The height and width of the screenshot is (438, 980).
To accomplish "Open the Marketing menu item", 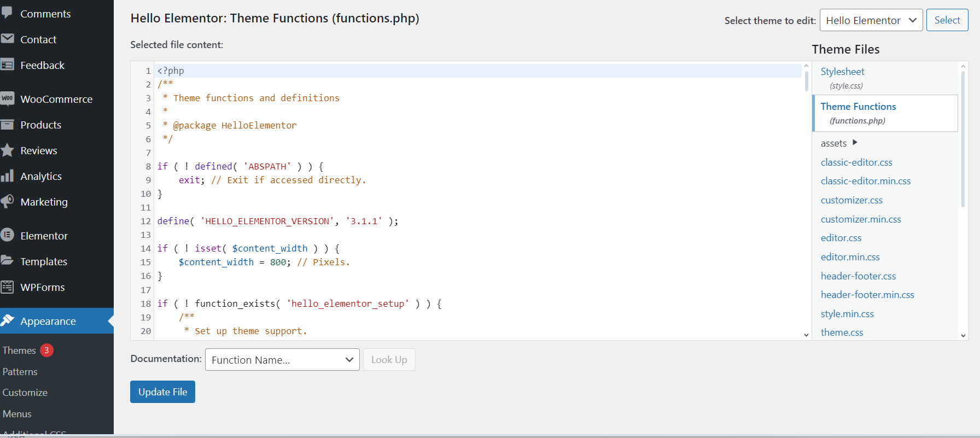I will (44, 202).
